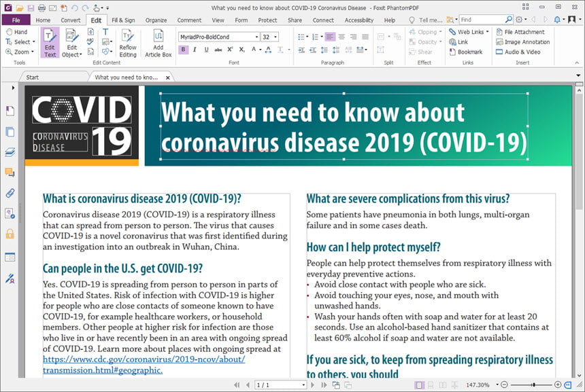The width and height of the screenshot is (585, 392).
Task: Insert a Bookmark from Links group
Action: click(x=466, y=52)
